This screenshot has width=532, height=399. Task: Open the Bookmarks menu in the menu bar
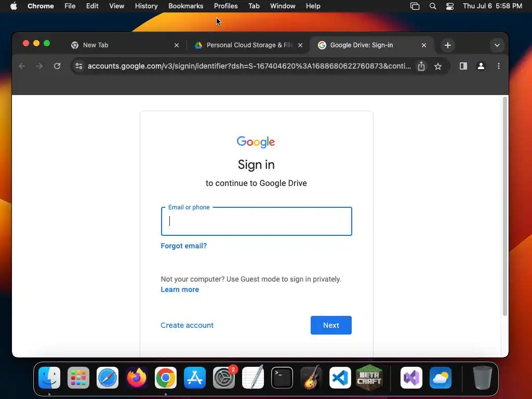click(x=185, y=6)
